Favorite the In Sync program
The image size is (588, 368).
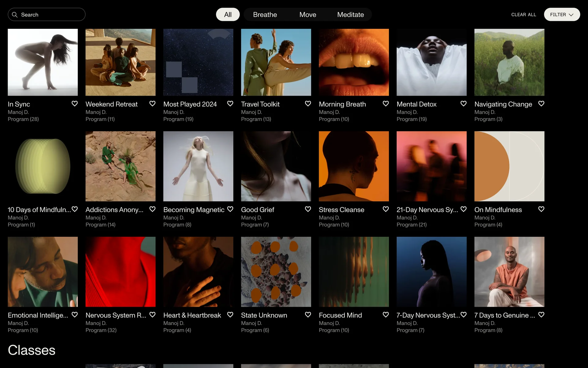pos(74,104)
